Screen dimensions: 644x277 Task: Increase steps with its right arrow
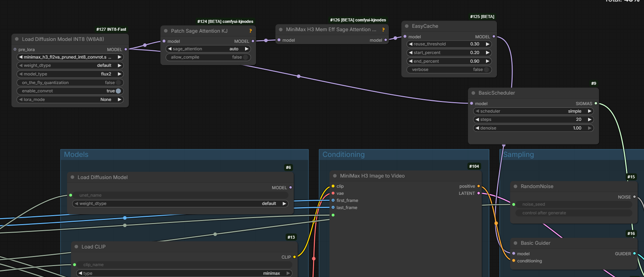590,119
